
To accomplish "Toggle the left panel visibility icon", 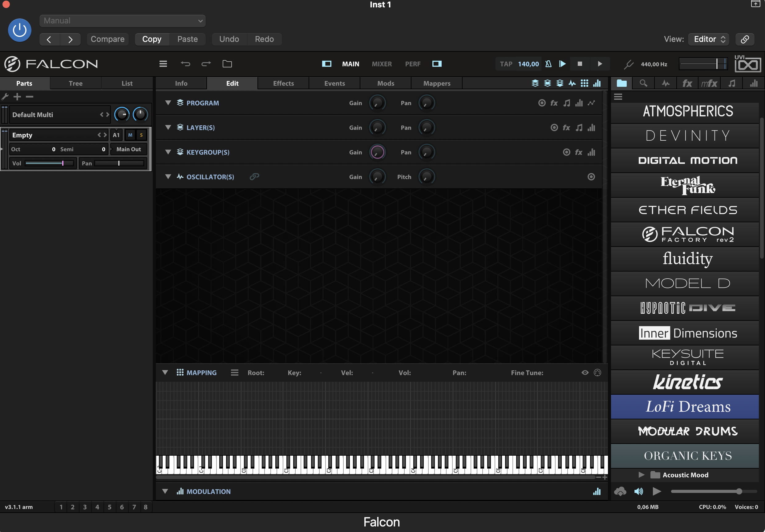I will point(326,64).
